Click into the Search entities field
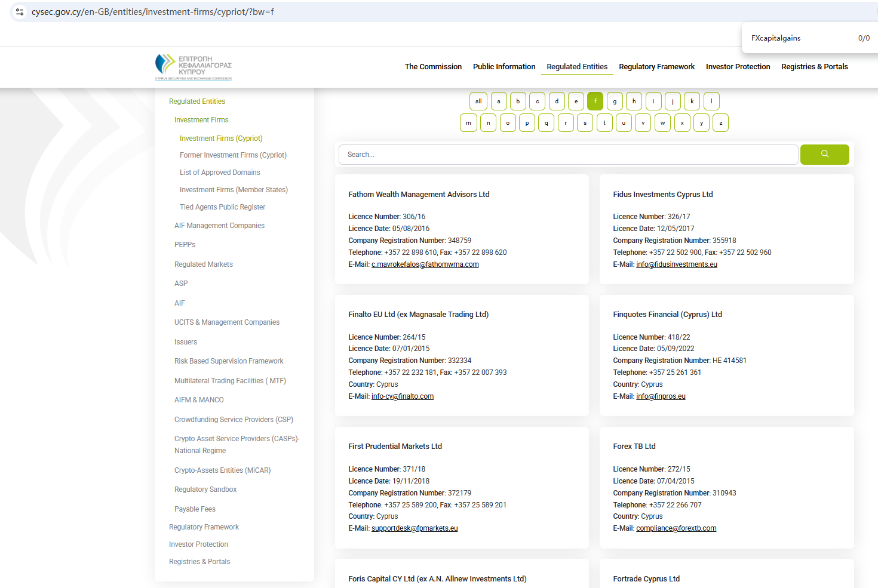The image size is (878, 588). click(567, 155)
